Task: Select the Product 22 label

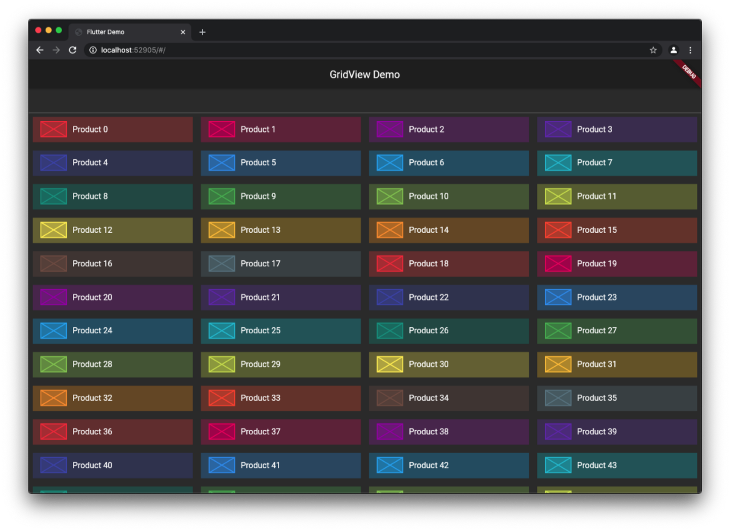Action: coord(429,297)
